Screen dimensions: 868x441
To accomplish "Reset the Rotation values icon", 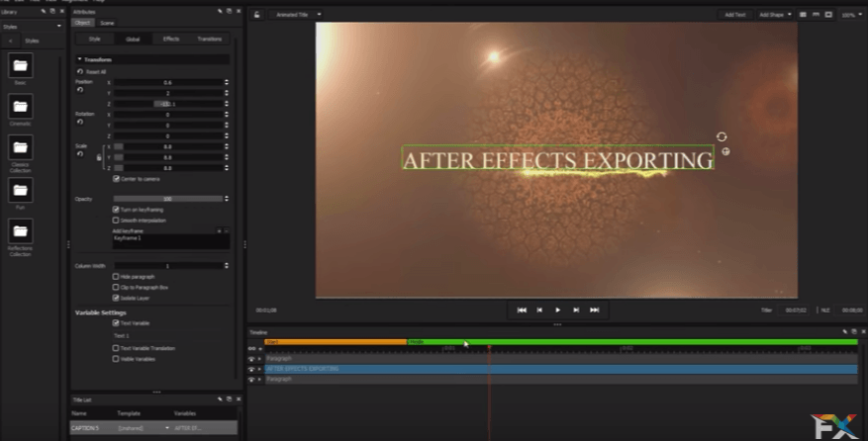I will pos(79,122).
